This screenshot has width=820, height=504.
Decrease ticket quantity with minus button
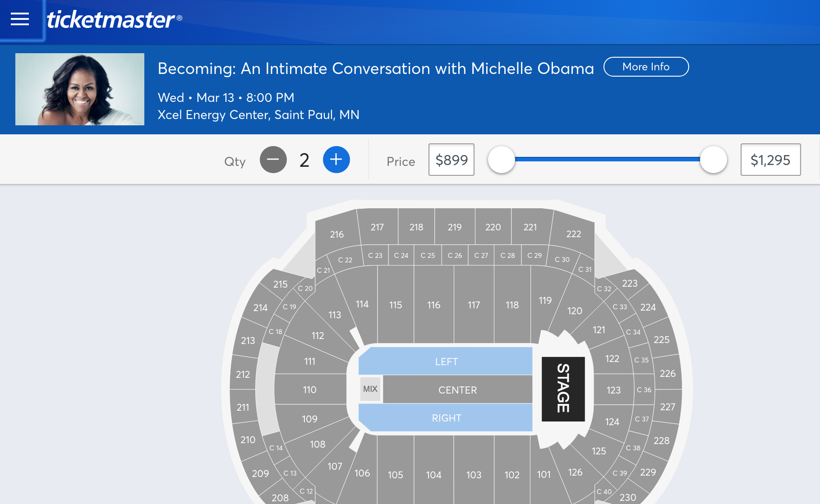pyautogui.click(x=273, y=160)
